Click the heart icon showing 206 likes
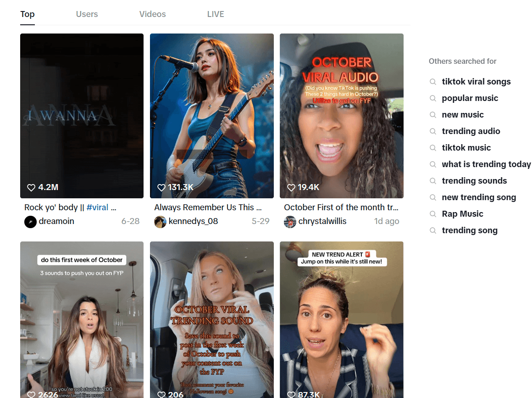This screenshot has width=532, height=398. click(x=161, y=394)
